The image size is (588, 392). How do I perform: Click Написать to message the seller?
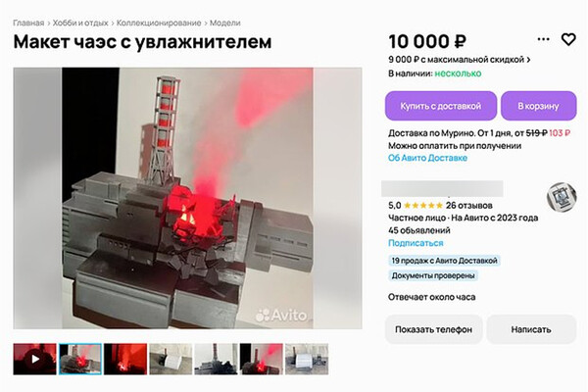[531, 329]
